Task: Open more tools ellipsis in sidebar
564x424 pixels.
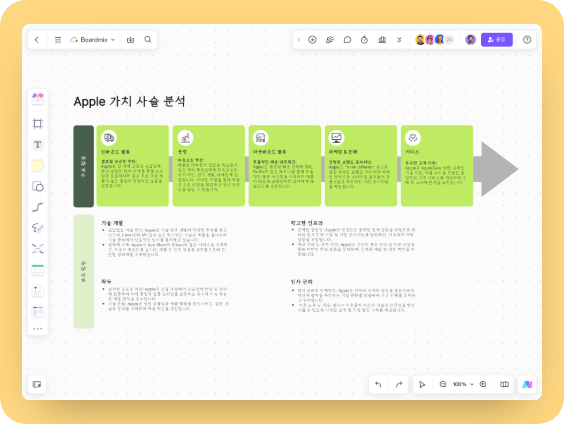Action: (x=37, y=328)
